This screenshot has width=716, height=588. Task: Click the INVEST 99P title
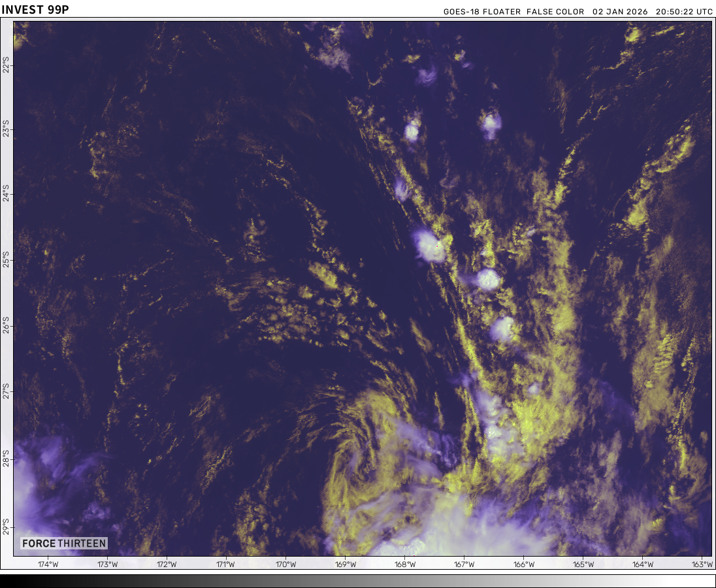tap(31, 8)
